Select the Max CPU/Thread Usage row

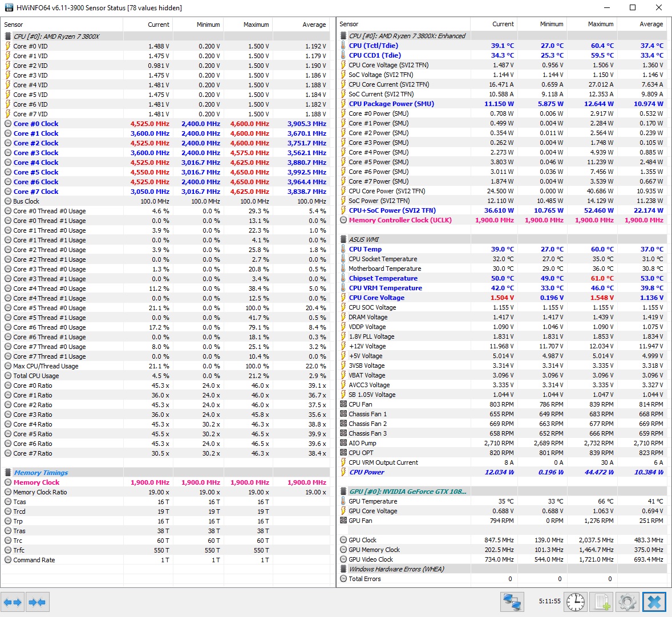(x=165, y=366)
